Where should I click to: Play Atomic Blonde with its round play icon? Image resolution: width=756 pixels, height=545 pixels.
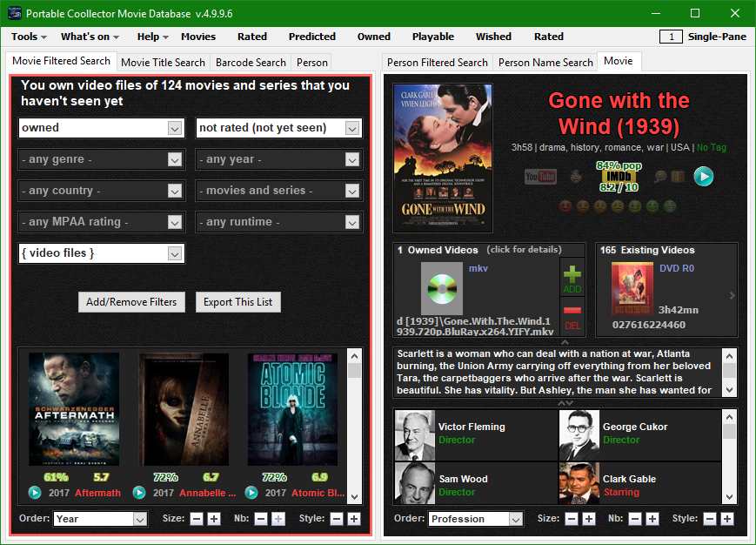click(x=251, y=493)
